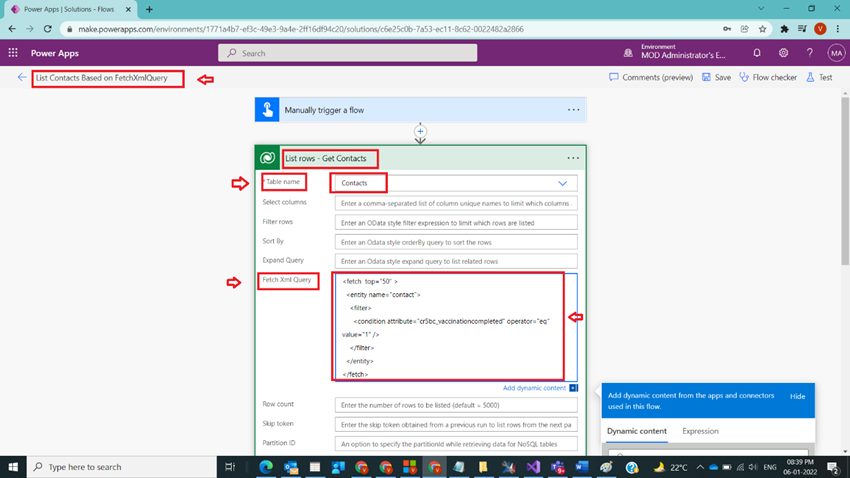Switch to the Dynamic content tab
Image resolution: width=850 pixels, height=478 pixels.
click(637, 431)
